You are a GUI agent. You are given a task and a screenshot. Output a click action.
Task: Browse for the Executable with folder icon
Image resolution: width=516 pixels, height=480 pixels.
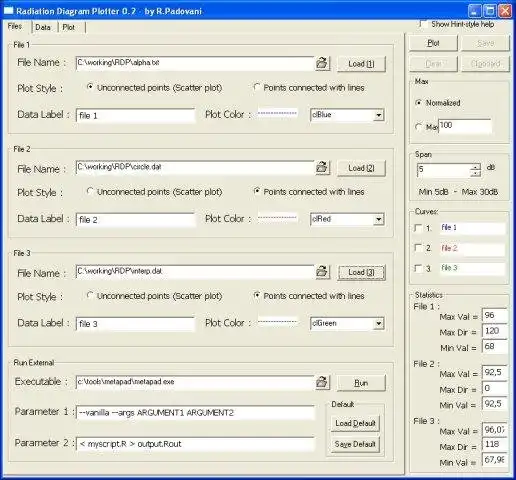(322, 382)
